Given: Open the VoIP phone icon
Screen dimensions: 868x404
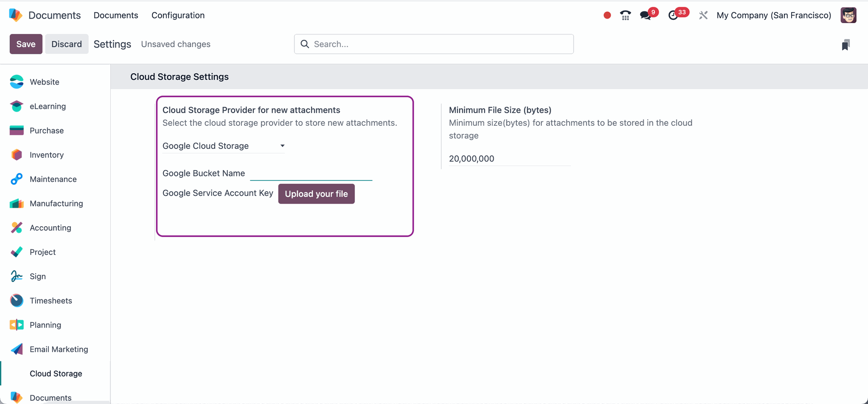Looking at the screenshot, I should click(x=625, y=15).
